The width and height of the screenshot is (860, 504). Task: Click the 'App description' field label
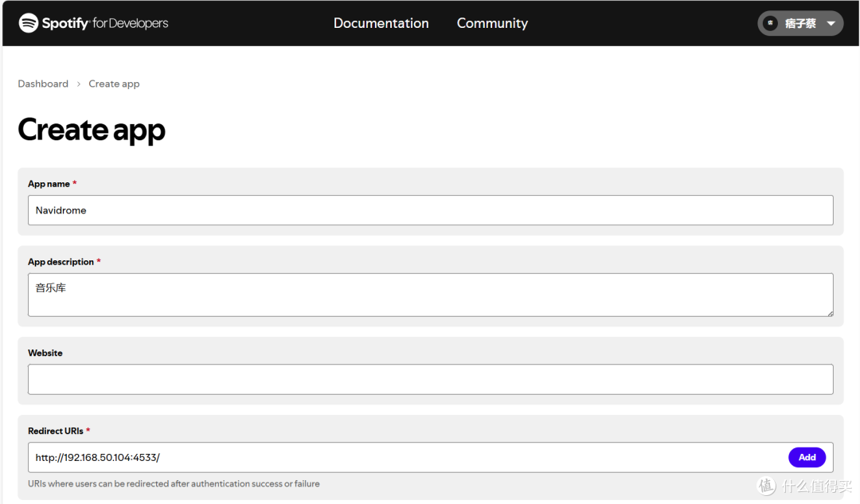click(x=61, y=262)
